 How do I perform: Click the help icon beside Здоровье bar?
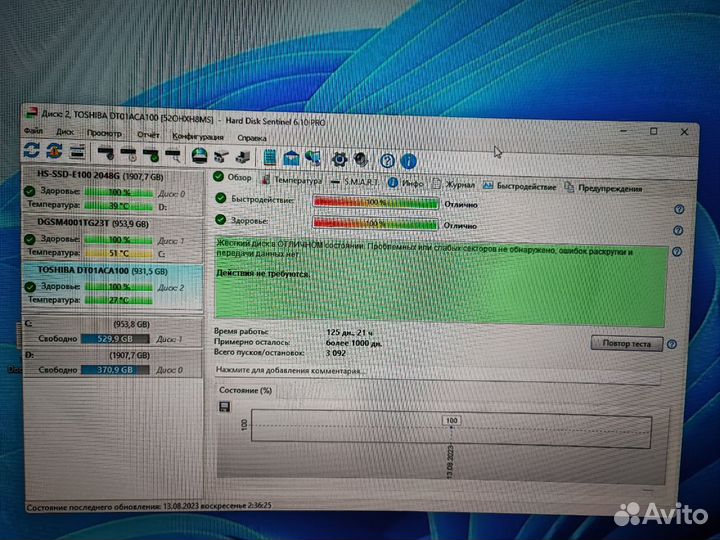(678, 231)
